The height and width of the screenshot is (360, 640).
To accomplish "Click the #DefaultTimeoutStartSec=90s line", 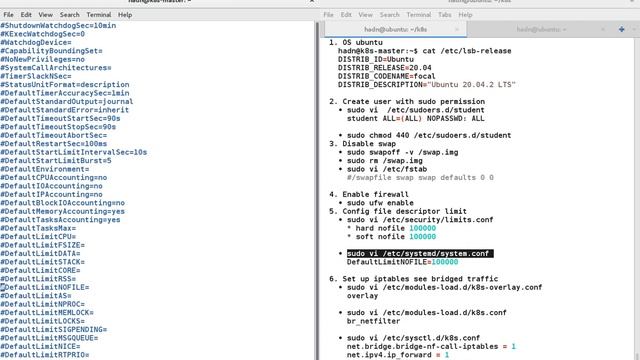I will pyautogui.click(x=60, y=118).
